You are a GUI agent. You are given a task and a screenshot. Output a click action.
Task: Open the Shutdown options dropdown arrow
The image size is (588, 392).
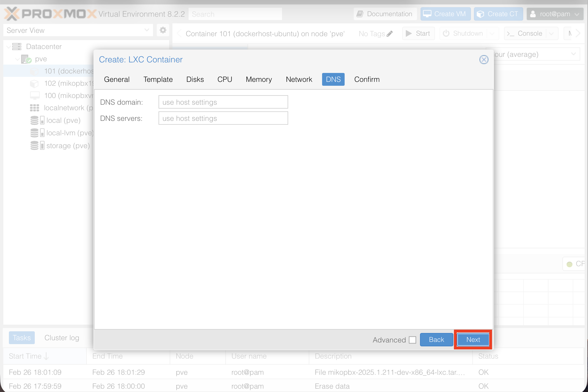[x=492, y=34]
